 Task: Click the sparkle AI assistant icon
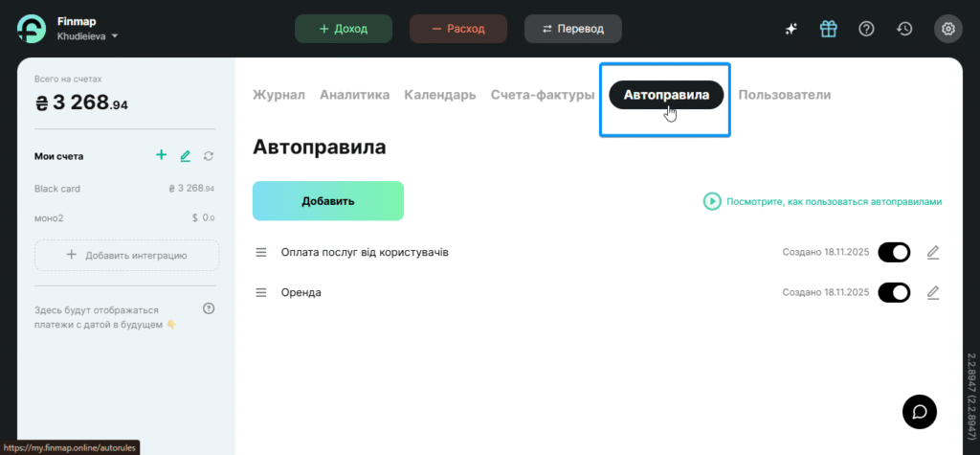791,29
